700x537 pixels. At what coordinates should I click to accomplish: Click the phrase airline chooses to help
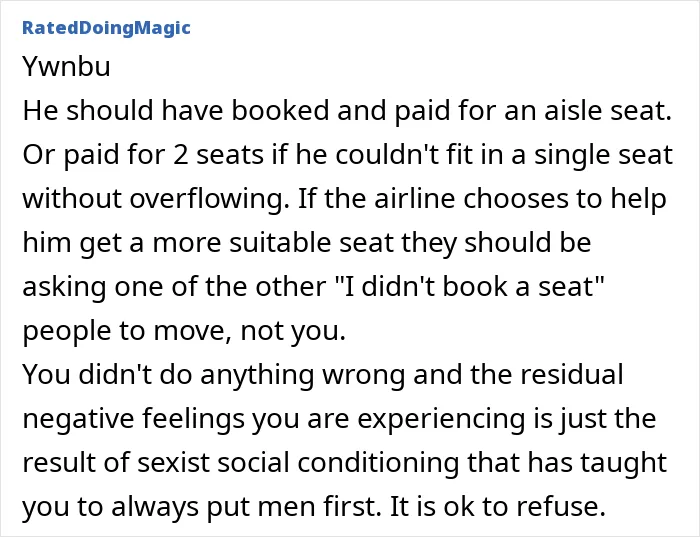pyautogui.click(x=520, y=198)
